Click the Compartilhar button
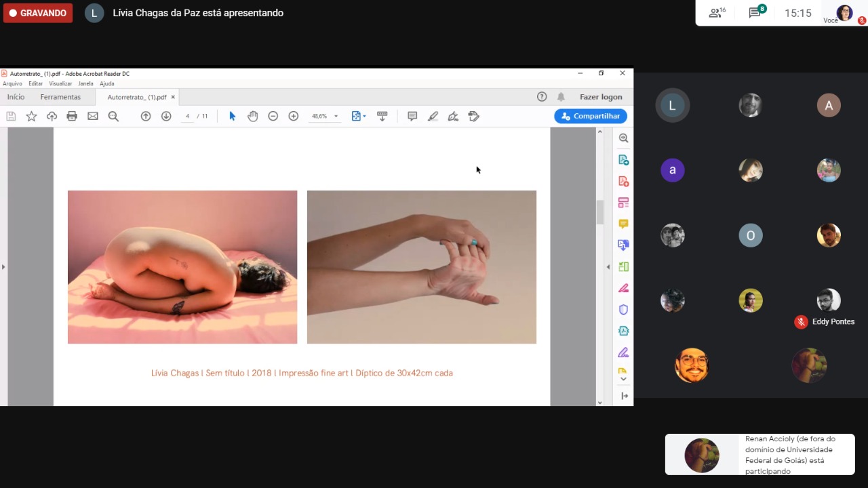The image size is (868, 488). [x=591, y=116]
